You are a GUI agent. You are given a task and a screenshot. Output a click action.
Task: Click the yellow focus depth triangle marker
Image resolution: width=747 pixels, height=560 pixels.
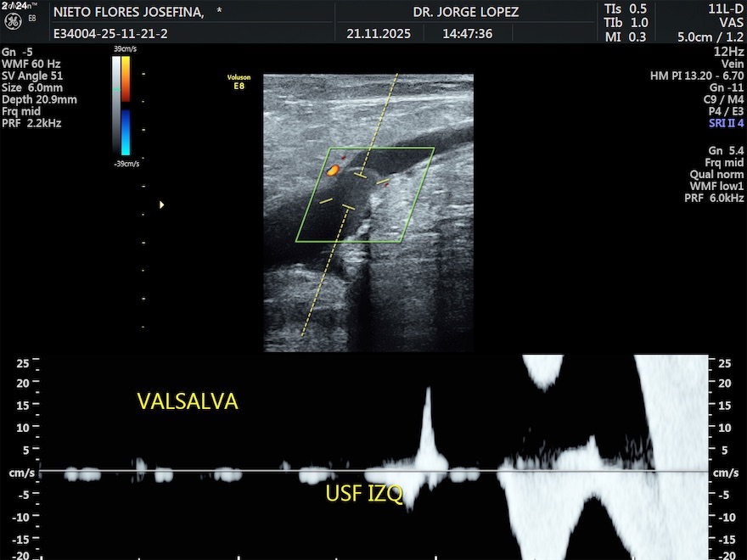[162, 204]
